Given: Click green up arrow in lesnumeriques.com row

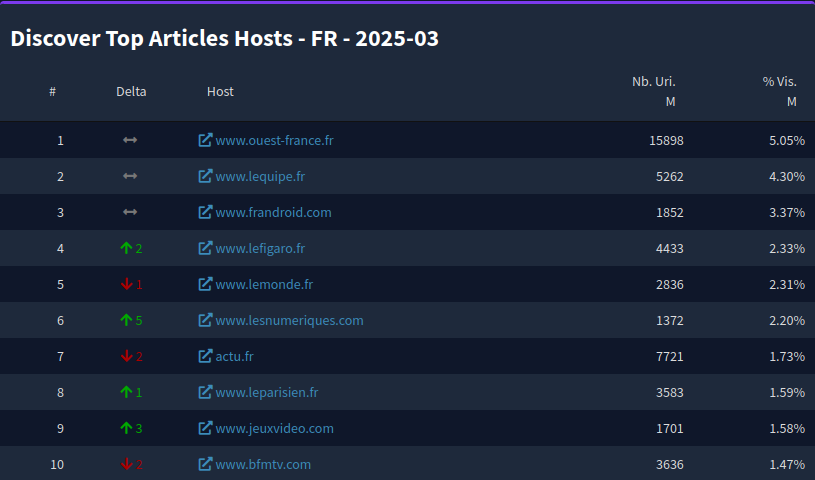Looking at the screenshot, I should pyautogui.click(x=126, y=320).
